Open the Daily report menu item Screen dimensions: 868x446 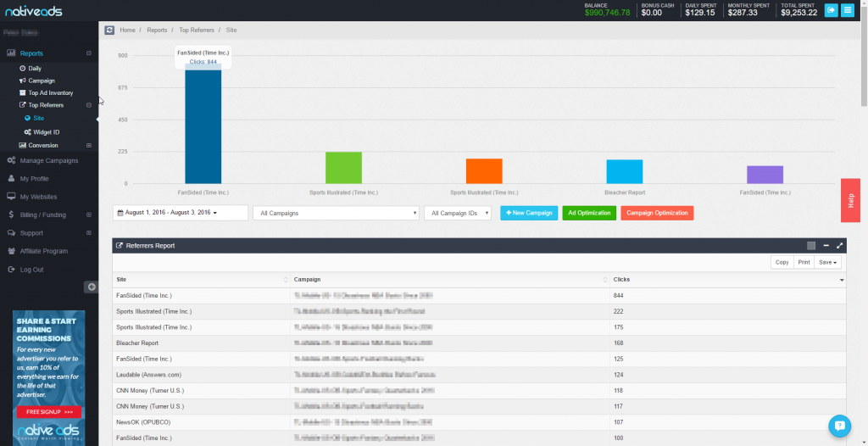35,69
